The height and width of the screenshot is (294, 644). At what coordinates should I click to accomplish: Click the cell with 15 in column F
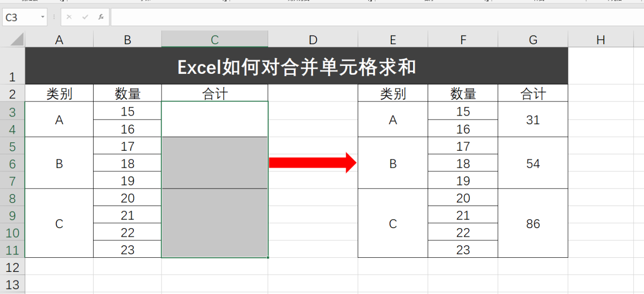pos(463,111)
